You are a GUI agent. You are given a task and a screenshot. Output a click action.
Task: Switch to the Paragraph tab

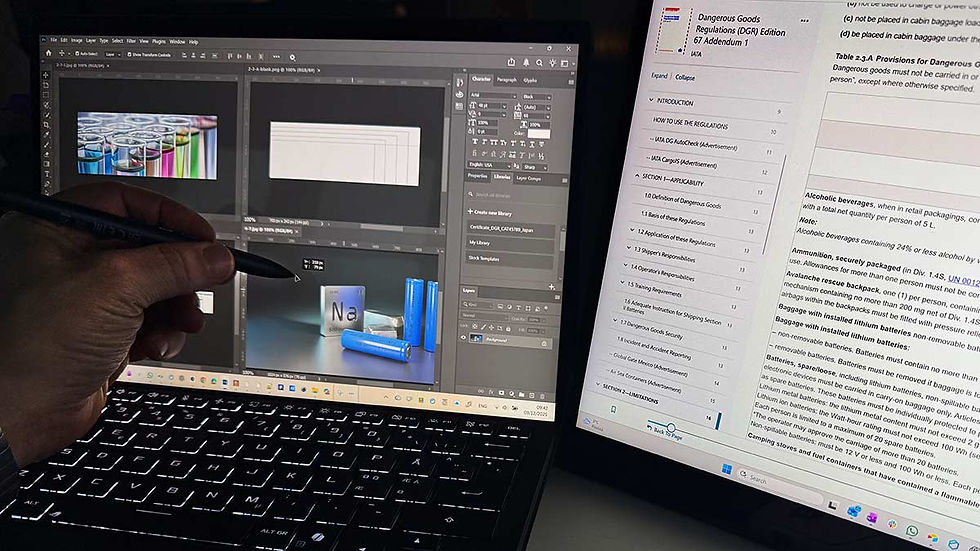click(507, 80)
